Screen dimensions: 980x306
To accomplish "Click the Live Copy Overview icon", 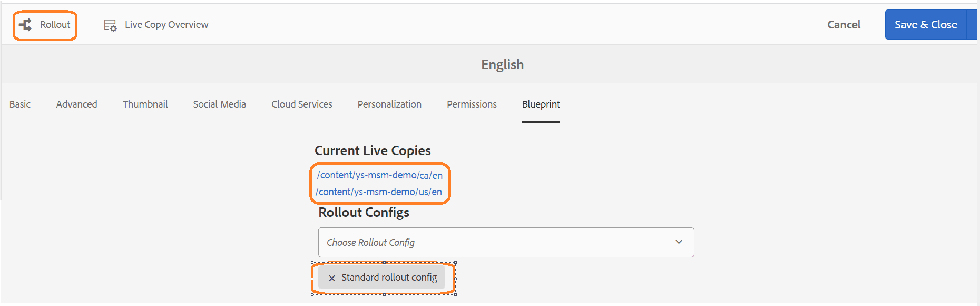I will point(110,25).
